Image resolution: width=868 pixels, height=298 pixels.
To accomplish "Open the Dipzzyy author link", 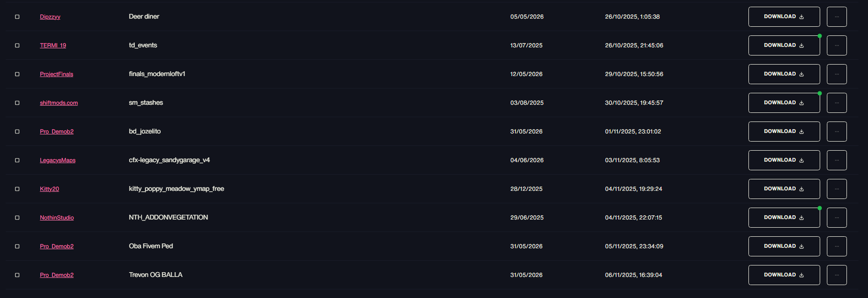I will point(50,17).
